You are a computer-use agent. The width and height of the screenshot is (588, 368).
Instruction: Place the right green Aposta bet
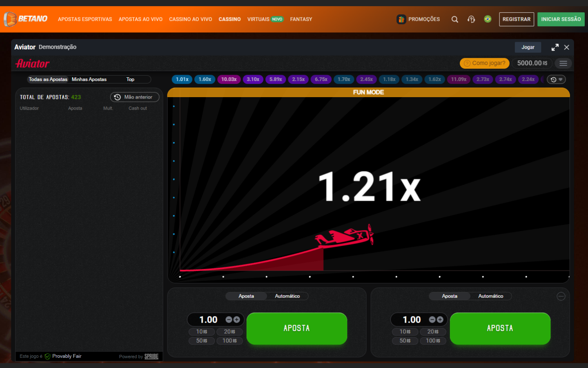pyautogui.click(x=500, y=328)
